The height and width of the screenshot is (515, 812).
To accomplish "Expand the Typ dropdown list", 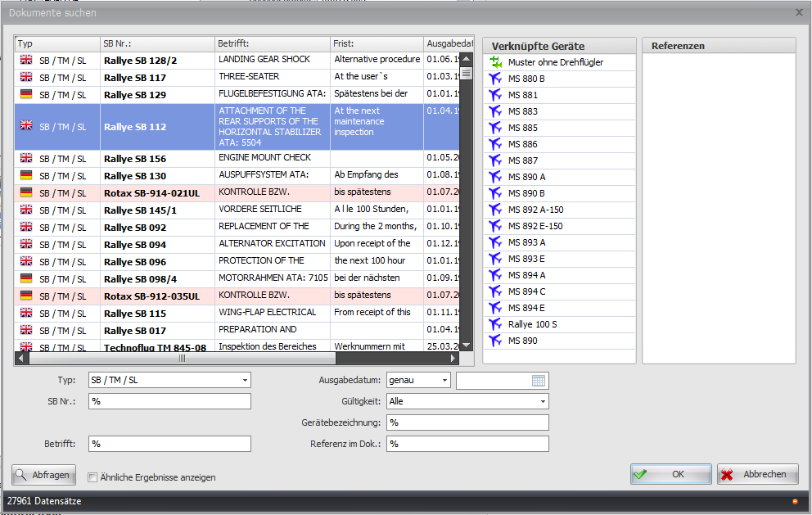I will click(245, 381).
